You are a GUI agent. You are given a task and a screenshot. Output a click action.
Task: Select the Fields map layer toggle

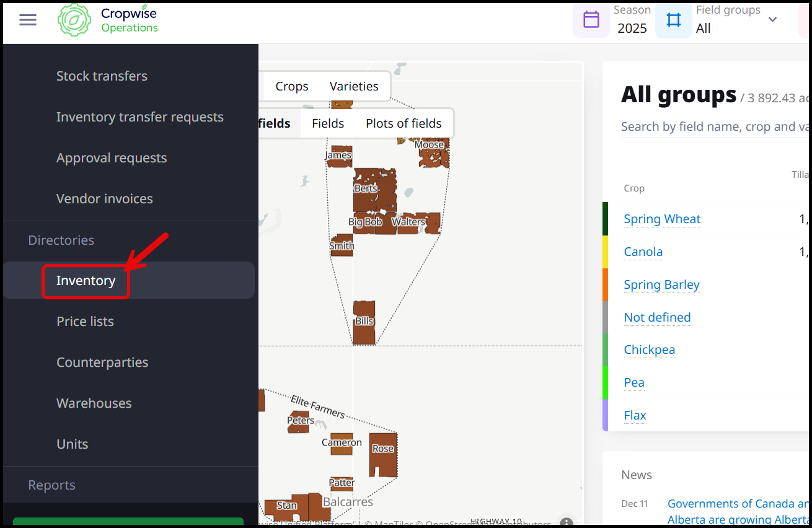[x=328, y=123]
